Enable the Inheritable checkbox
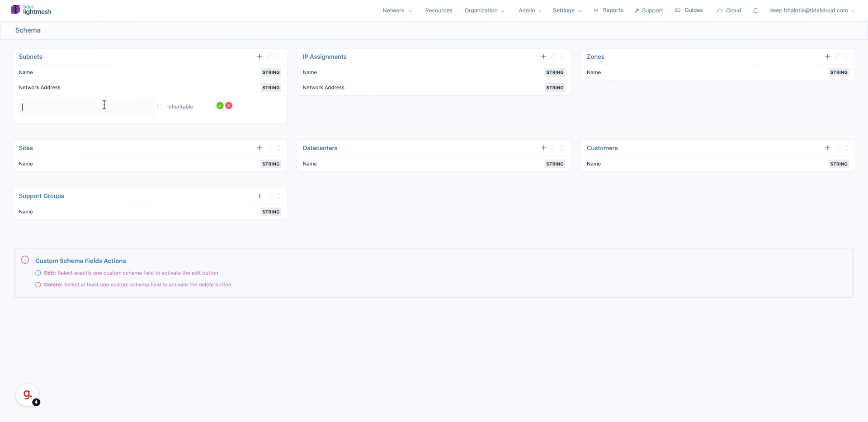 160,107
